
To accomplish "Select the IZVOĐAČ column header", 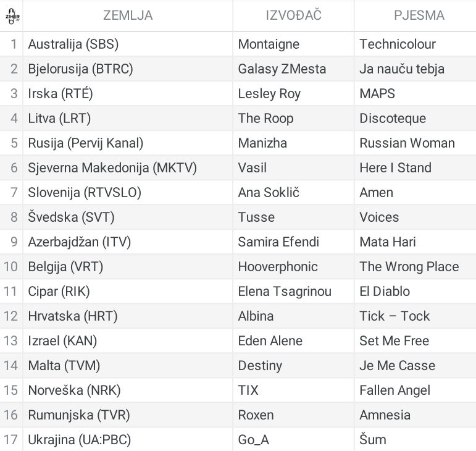I will [x=293, y=15].
